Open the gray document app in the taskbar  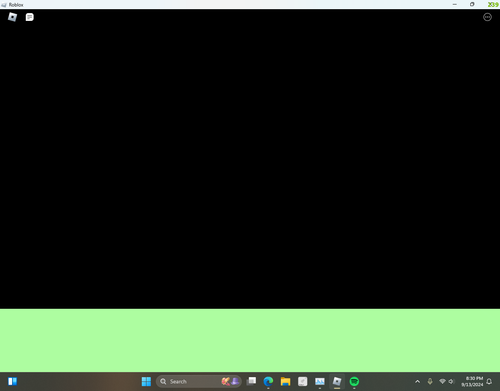coord(303,381)
